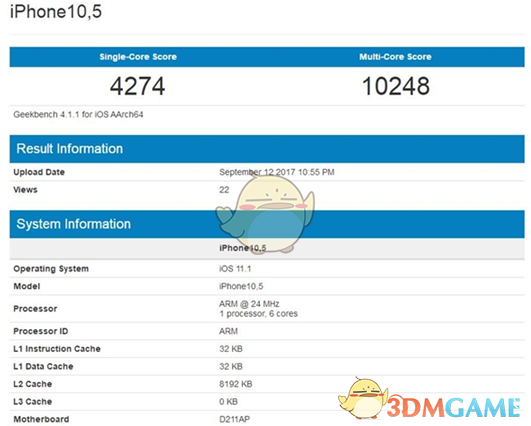The height and width of the screenshot is (426, 531).
Task: Click the Motherboard label
Action: pos(41,419)
